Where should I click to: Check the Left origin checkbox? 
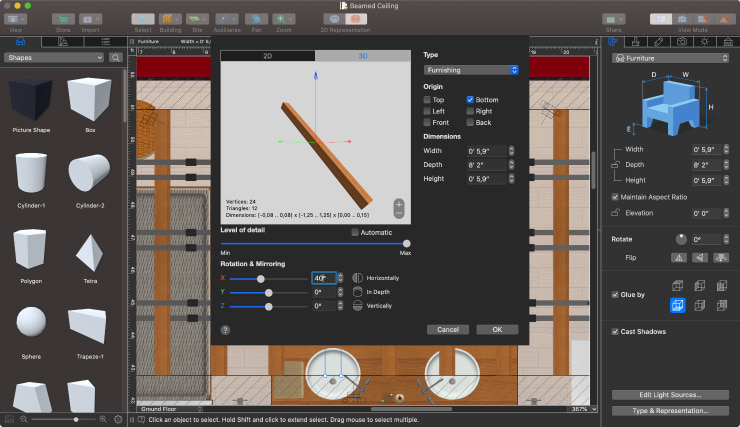(427, 111)
